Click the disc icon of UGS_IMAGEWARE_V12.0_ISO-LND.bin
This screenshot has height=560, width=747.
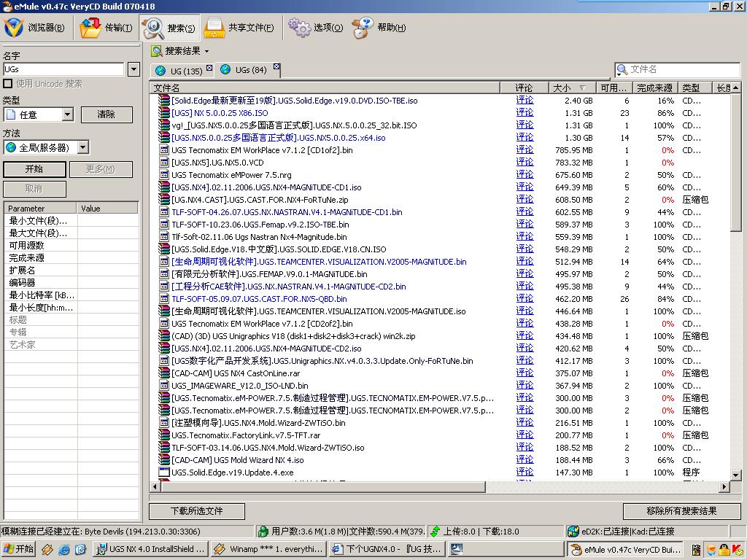click(164, 386)
